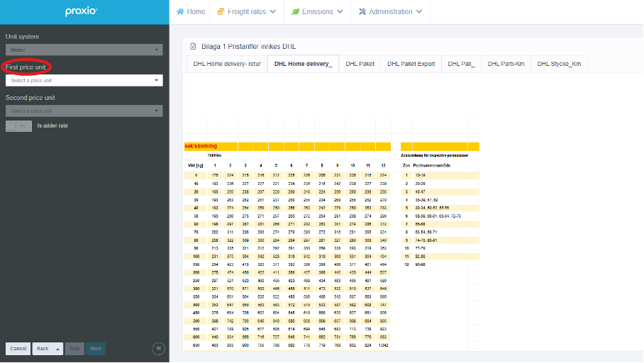Toggle the Is adder rate switch
644x363 pixels.
coord(18,126)
